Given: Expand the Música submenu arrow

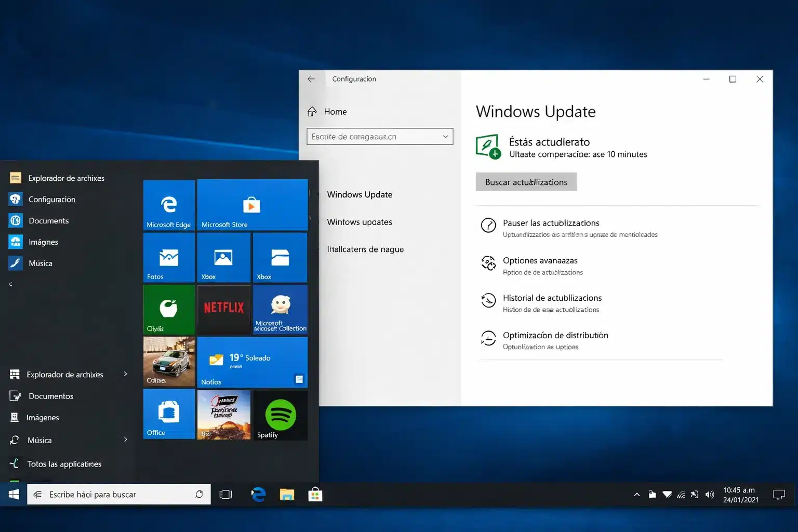Looking at the screenshot, I should [126, 440].
